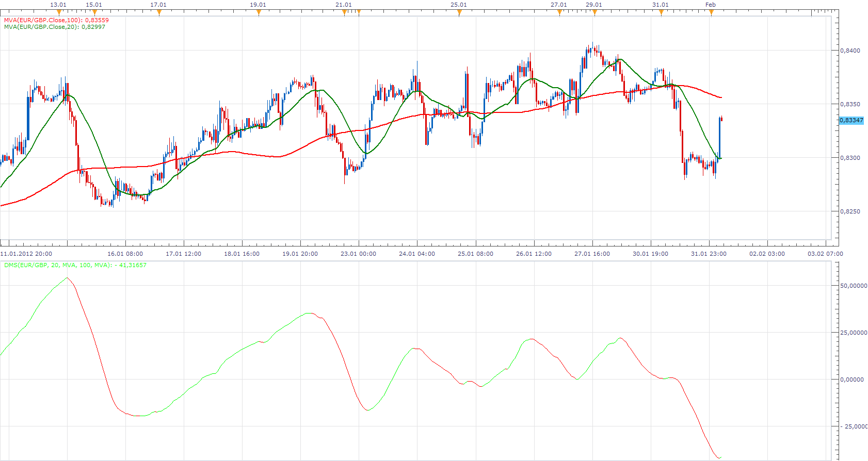Click the orange marker below 19.01
This screenshot has width=868, height=461.
click(x=259, y=13)
